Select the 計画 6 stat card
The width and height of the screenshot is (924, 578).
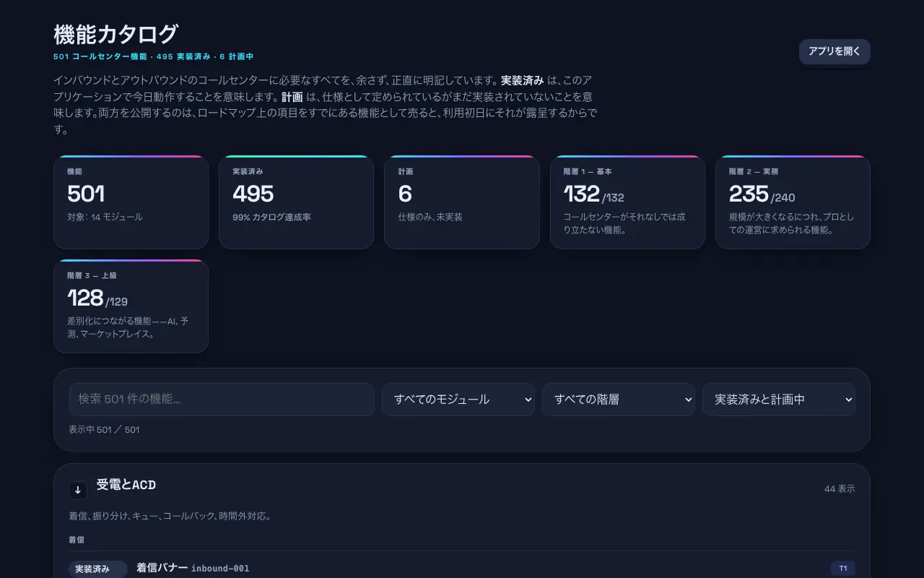pyautogui.click(x=462, y=202)
